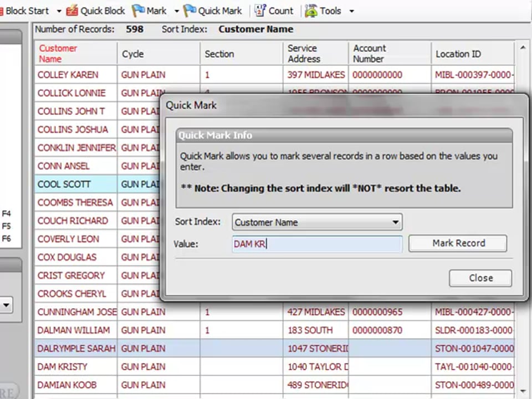This screenshot has width=532, height=399.
Task: Expand the Tools dropdown arrow
Action: coord(352,11)
